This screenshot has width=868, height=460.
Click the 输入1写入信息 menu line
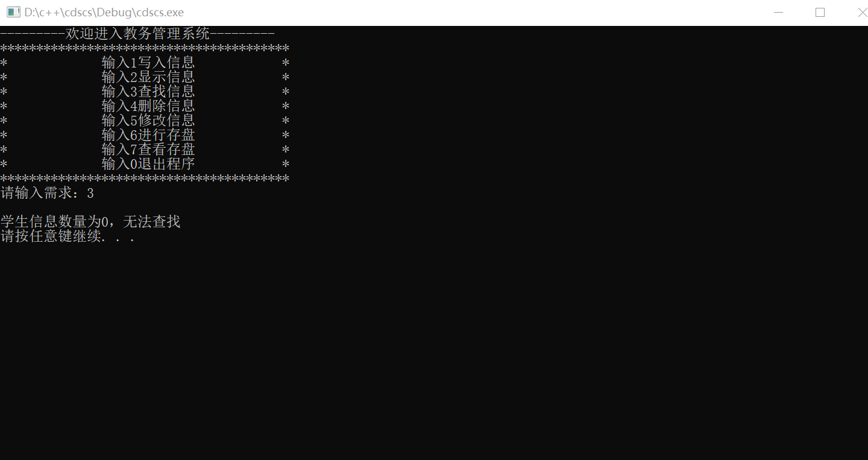[148, 63]
